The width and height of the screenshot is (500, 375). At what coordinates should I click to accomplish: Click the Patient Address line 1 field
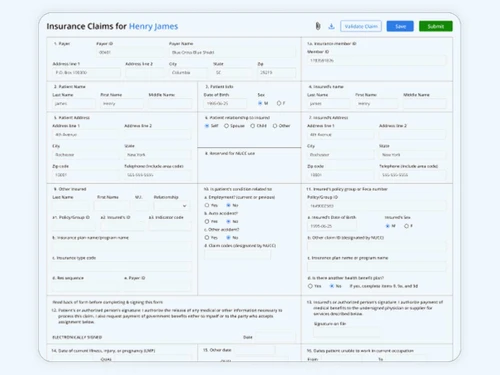(86, 135)
